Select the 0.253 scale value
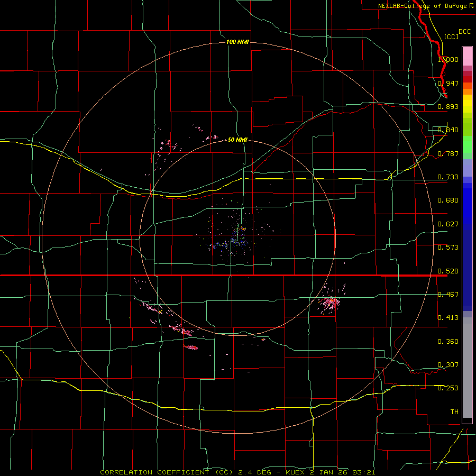The image size is (476, 476). coord(448,388)
